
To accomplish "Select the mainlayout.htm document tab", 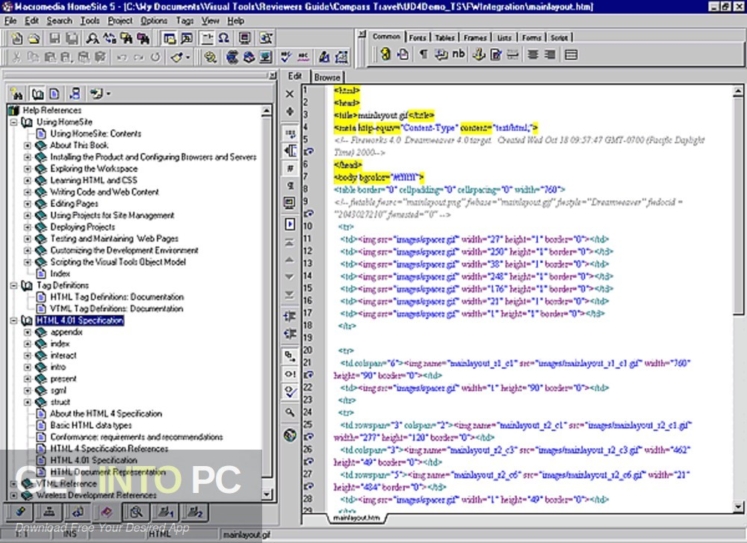I will click(356, 518).
